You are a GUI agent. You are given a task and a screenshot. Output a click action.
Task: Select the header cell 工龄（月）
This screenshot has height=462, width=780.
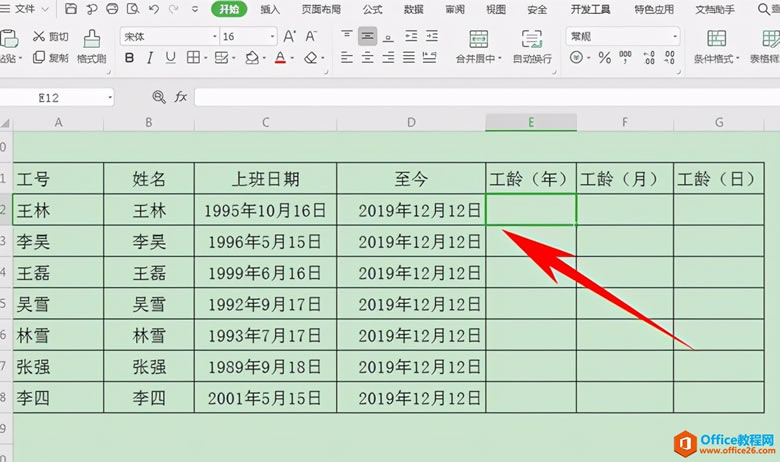pyautogui.click(x=625, y=179)
